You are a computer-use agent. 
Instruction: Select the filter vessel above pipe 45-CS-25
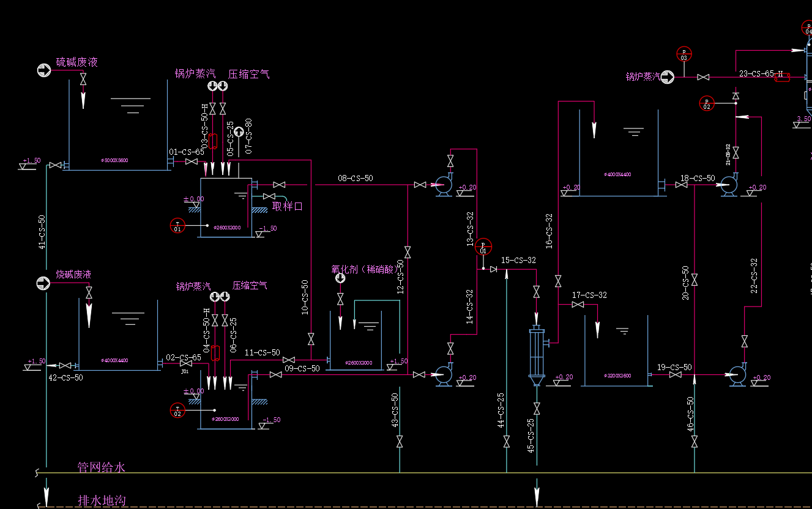pyautogui.click(x=537, y=355)
